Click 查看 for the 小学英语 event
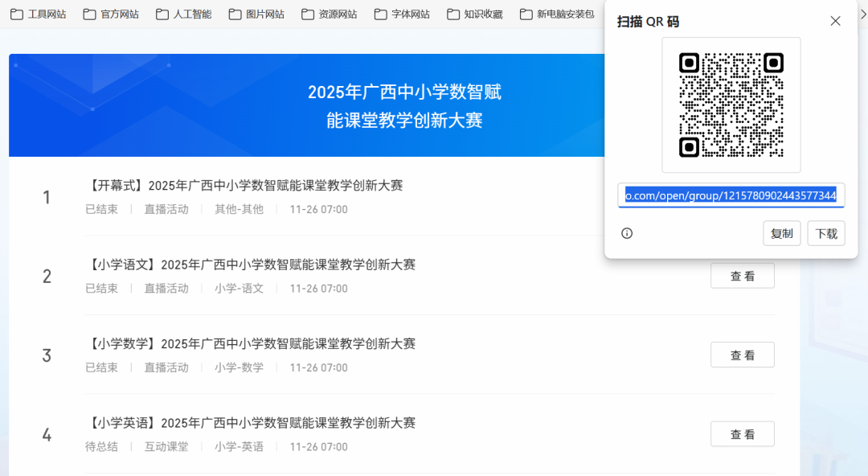The image size is (868, 476). pyautogui.click(x=742, y=433)
